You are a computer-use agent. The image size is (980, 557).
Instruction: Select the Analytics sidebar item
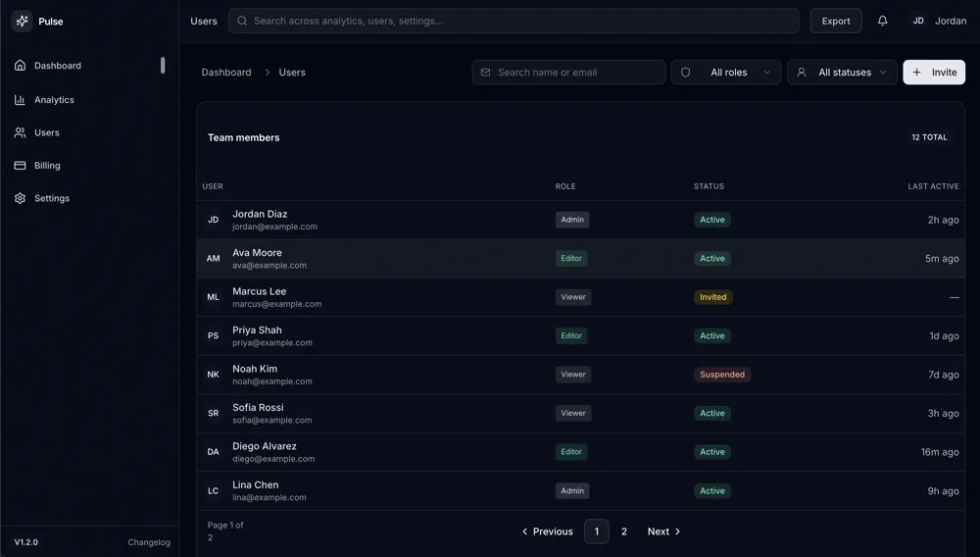54,100
